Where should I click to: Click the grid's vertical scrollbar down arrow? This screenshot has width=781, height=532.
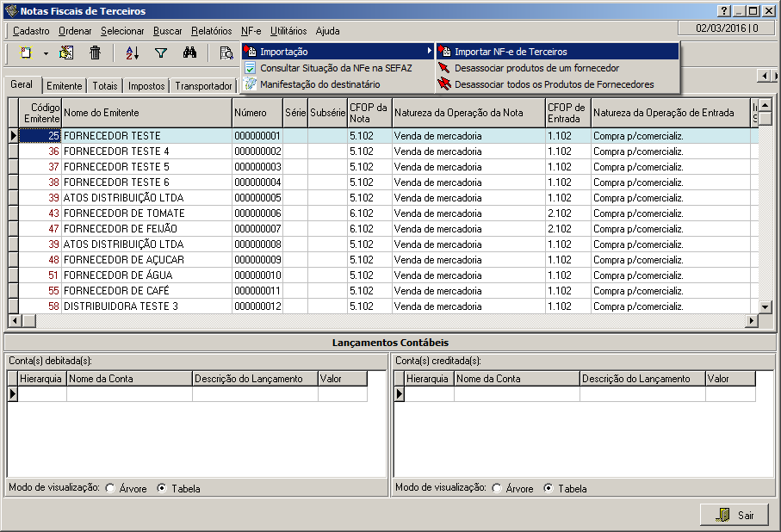pyautogui.click(x=765, y=306)
